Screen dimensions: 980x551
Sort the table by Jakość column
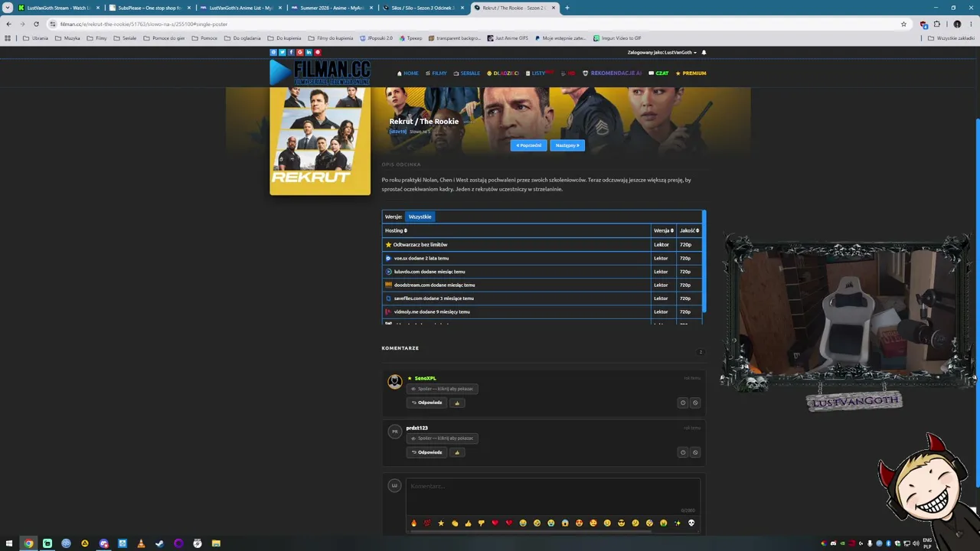pos(689,230)
